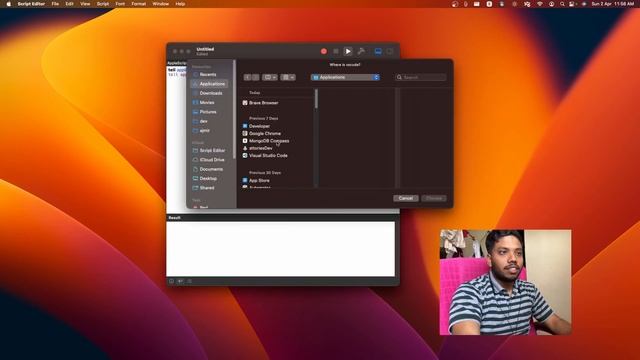Go back with the left arrow button
This screenshot has height=360, width=640.
coord(247,77)
